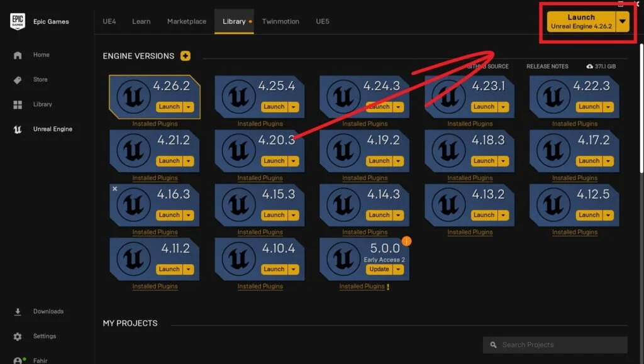Launch engine version 4.18.3
Viewport: 644px width, 364px height.
point(484,161)
